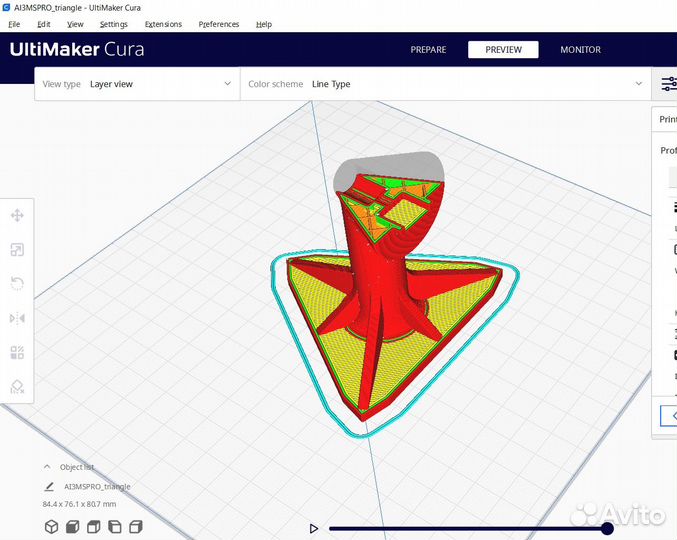Switch to the PREPARE stage
677x540 pixels.
428,50
